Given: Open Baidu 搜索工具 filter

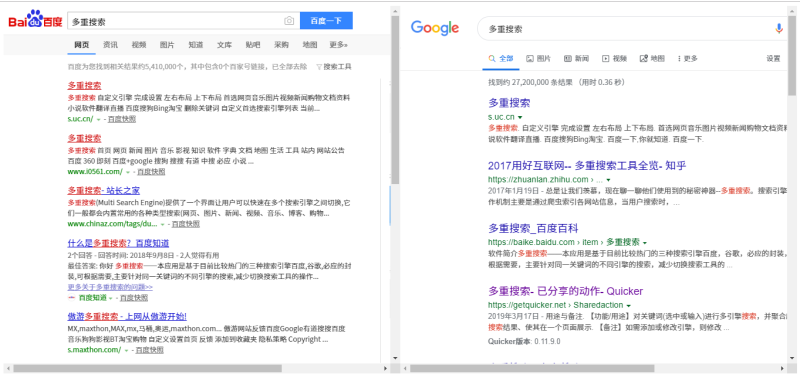Looking at the screenshot, I should click(x=334, y=66).
